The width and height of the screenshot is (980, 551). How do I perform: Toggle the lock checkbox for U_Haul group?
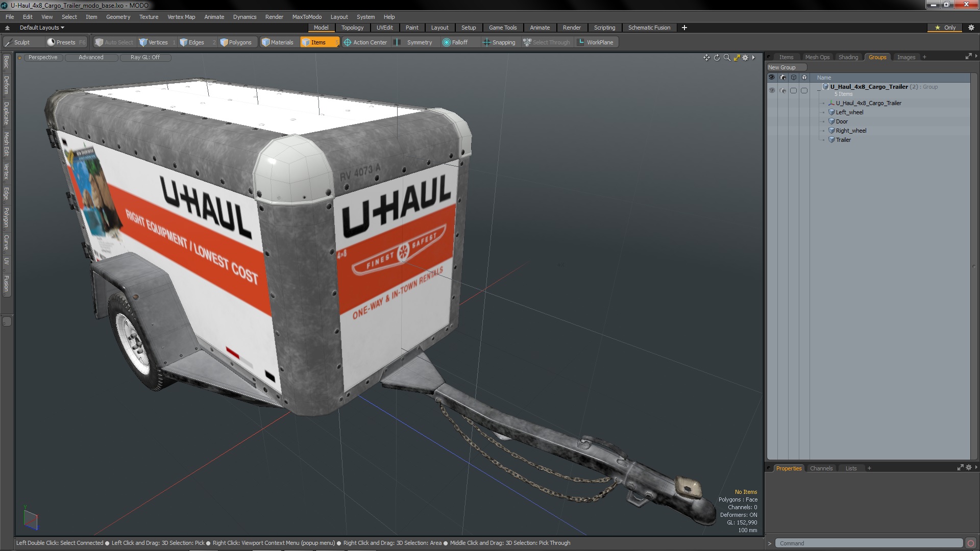804,90
